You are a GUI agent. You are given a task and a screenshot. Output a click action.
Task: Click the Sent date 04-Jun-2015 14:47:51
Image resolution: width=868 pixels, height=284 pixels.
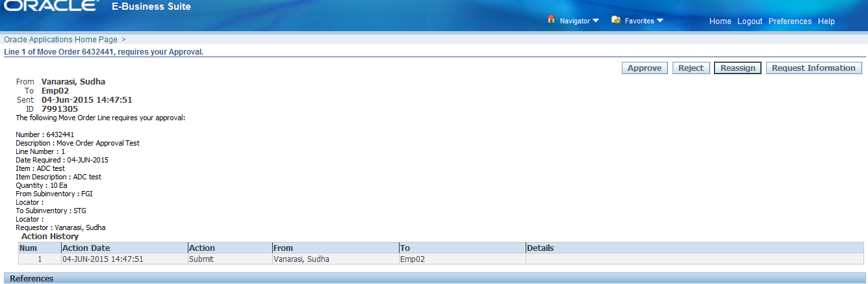87,100
